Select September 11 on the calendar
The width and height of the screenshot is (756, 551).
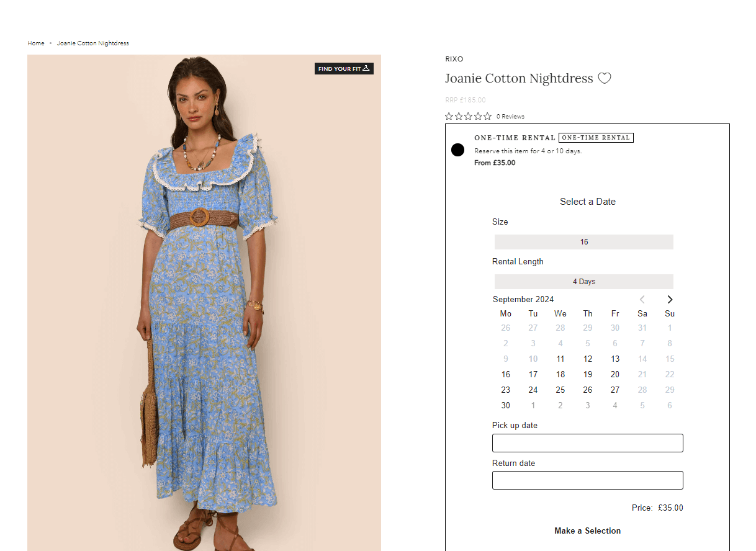[560, 359]
